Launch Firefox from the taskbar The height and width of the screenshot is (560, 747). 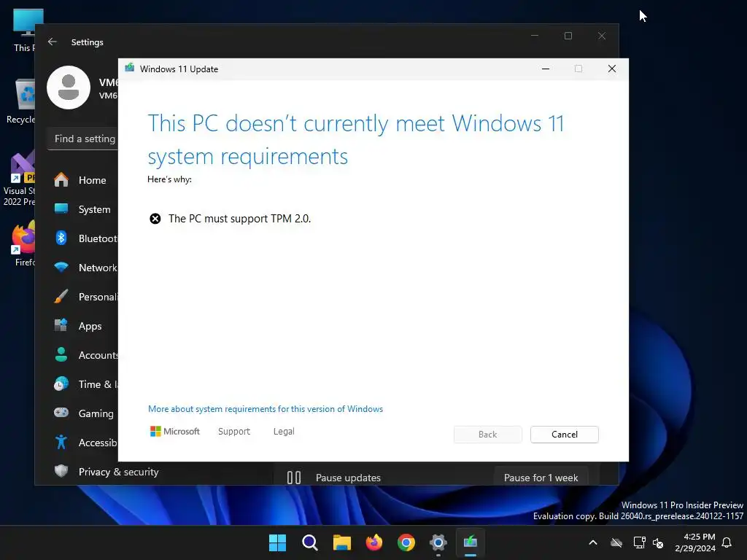(x=374, y=542)
